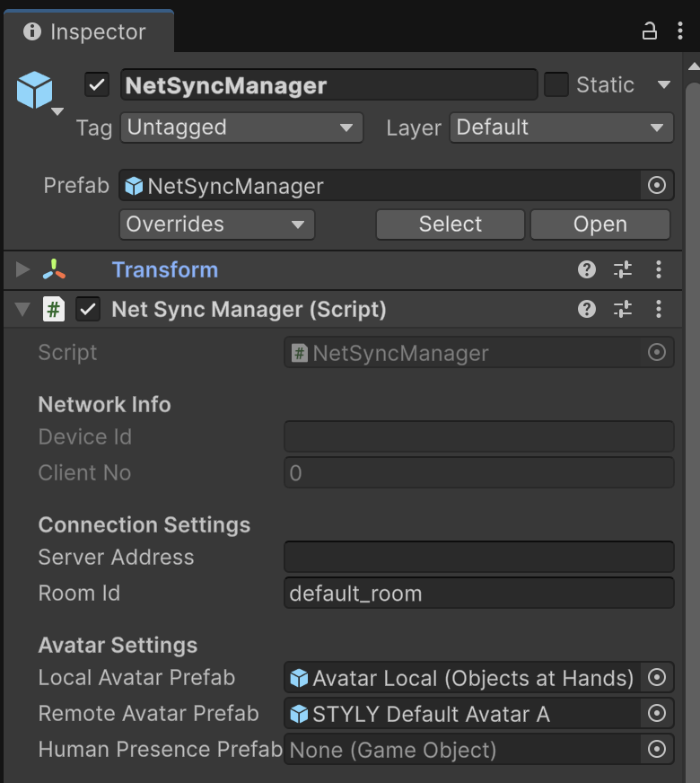Open the object picker for Remote Avatar Prefab

(x=657, y=713)
